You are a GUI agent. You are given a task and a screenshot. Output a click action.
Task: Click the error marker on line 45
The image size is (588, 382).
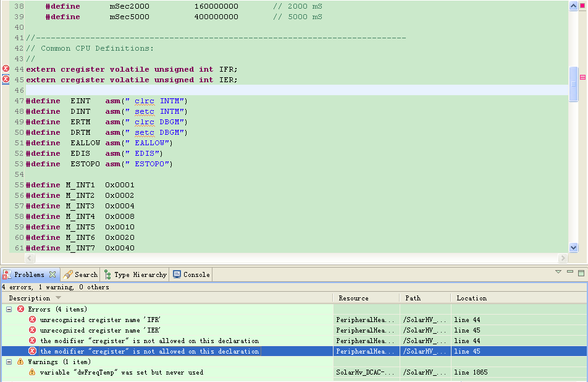coord(6,79)
